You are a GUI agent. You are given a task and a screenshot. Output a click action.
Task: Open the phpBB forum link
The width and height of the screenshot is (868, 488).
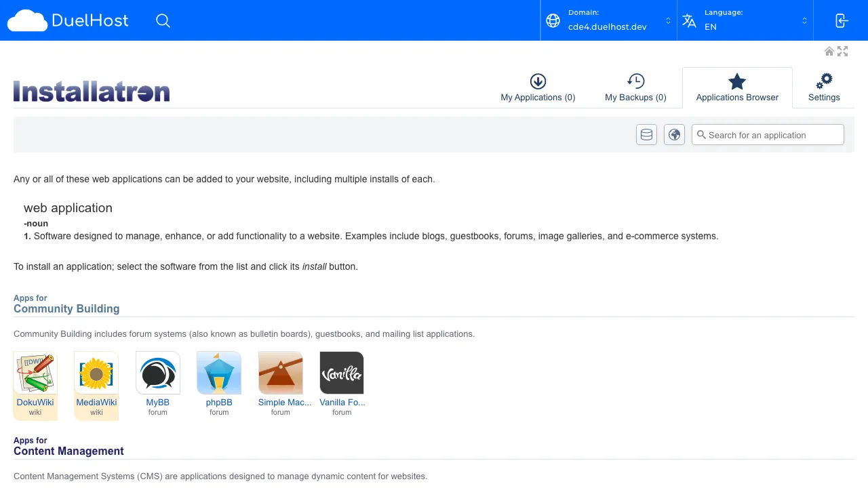pyautogui.click(x=218, y=402)
